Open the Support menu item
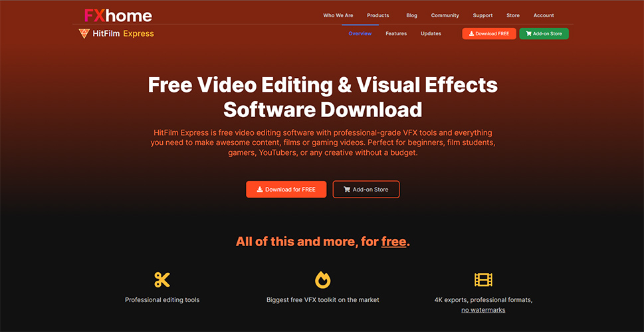644x332 pixels. coord(483,15)
